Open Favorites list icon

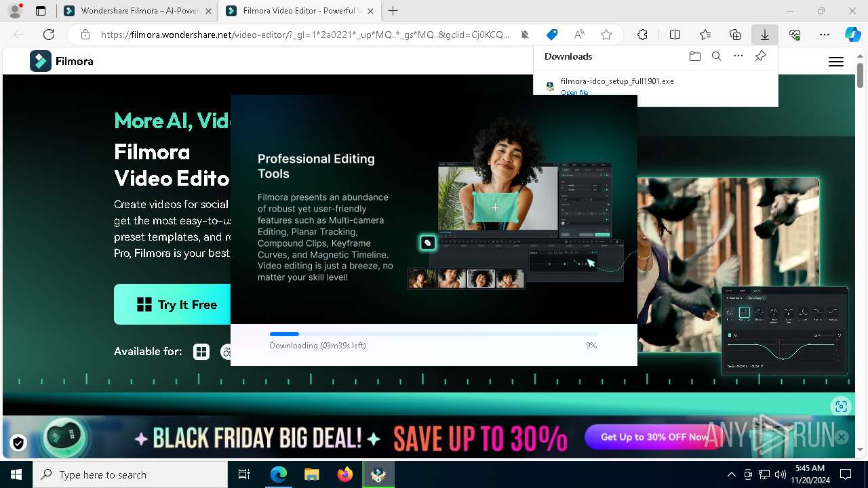coord(705,35)
